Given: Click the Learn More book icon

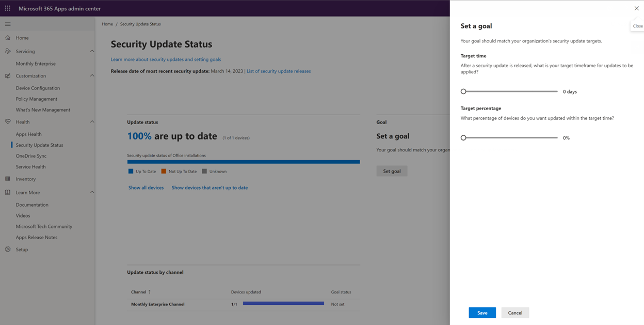Looking at the screenshot, I should (7, 192).
